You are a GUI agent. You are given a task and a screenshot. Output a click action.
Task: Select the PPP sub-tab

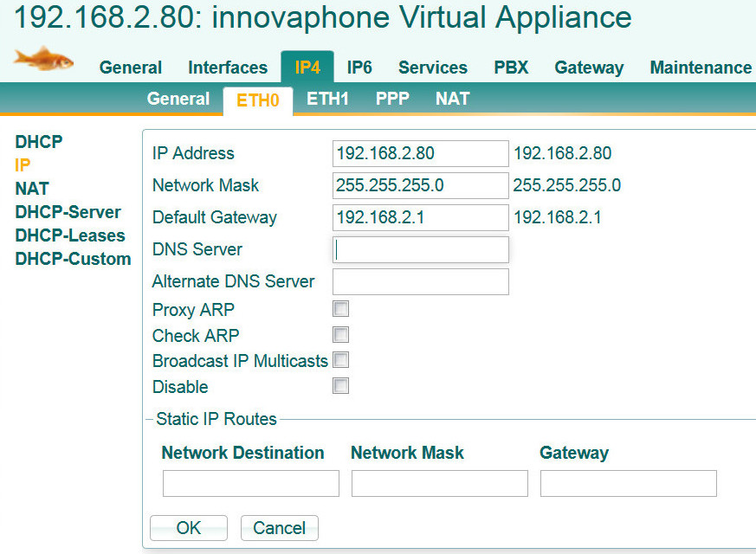(392, 99)
